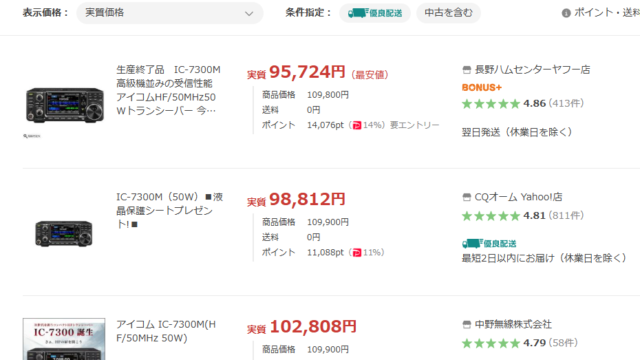This screenshot has height=360, width=640.
Task: Toggle the 中古を含む filter
Action: (x=448, y=13)
